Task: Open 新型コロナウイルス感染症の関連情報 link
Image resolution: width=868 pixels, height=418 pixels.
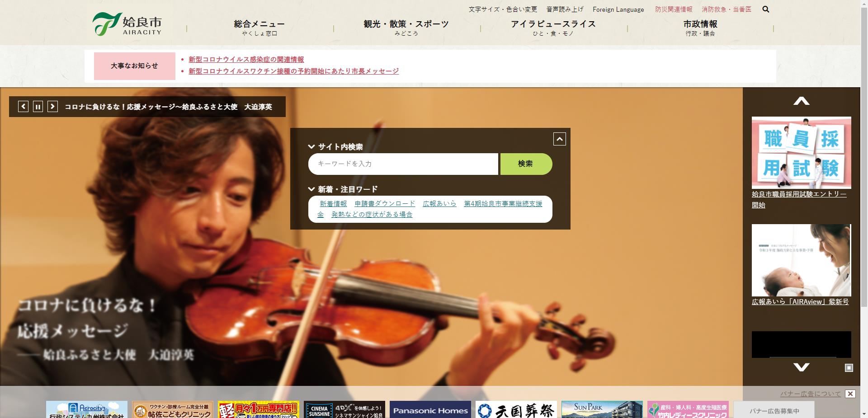Action: (x=246, y=60)
